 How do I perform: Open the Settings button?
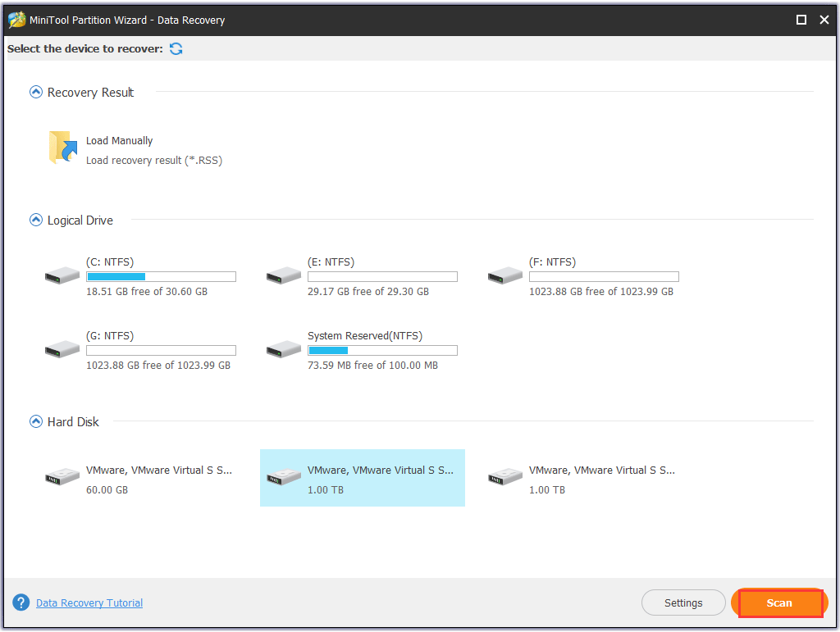coord(683,603)
